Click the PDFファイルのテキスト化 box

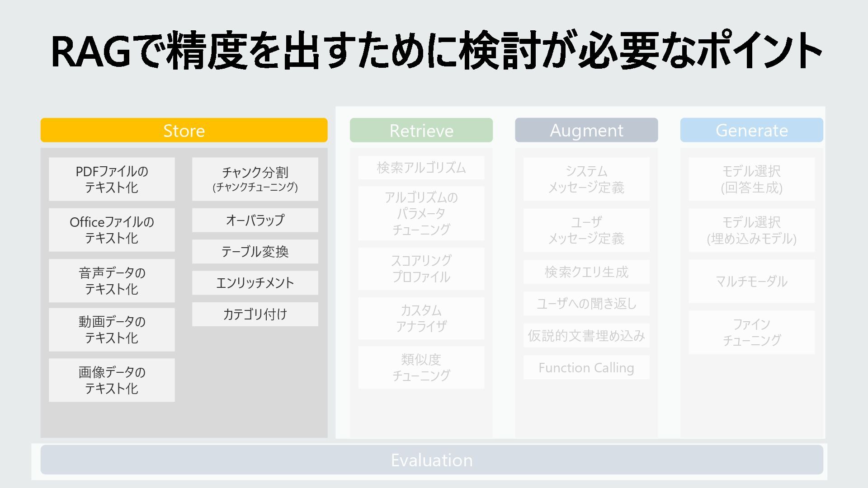point(112,179)
